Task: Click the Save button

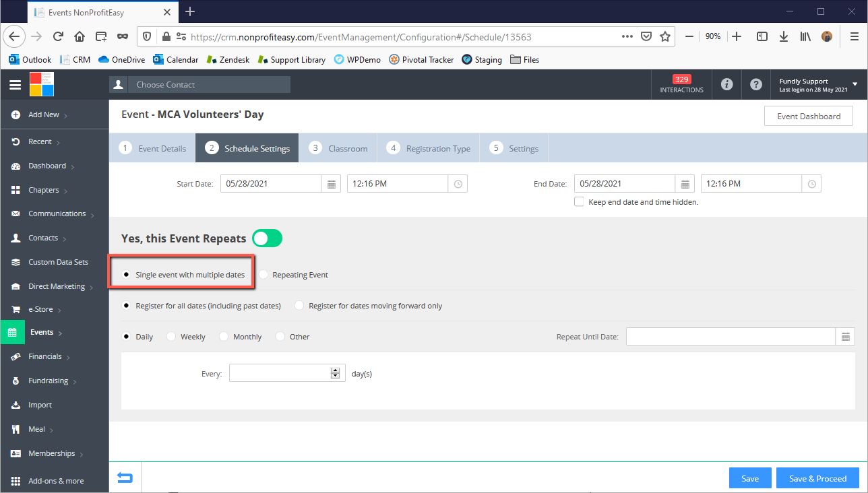Action: click(x=750, y=478)
